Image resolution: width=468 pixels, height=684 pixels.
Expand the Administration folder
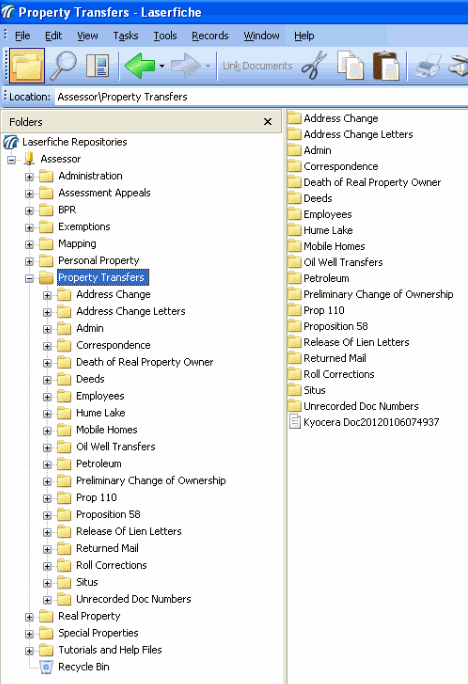point(29,177)
